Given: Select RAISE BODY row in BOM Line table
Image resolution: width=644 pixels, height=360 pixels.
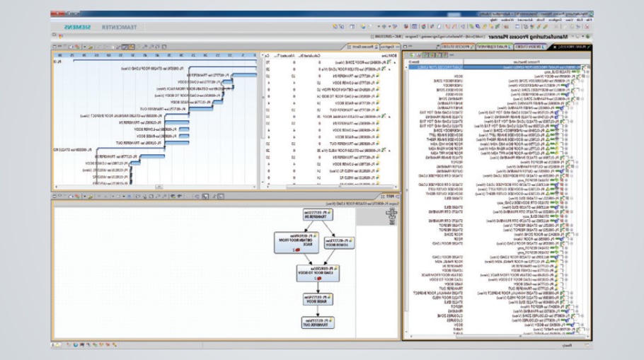Looking at the screenshot, I should (356, 103).
